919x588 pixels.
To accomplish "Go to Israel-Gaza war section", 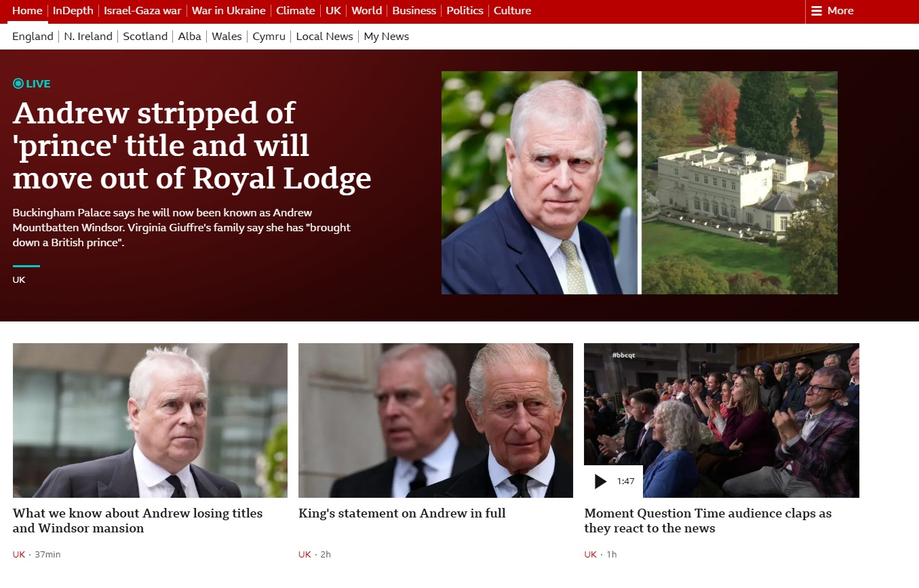I will 142,11.
